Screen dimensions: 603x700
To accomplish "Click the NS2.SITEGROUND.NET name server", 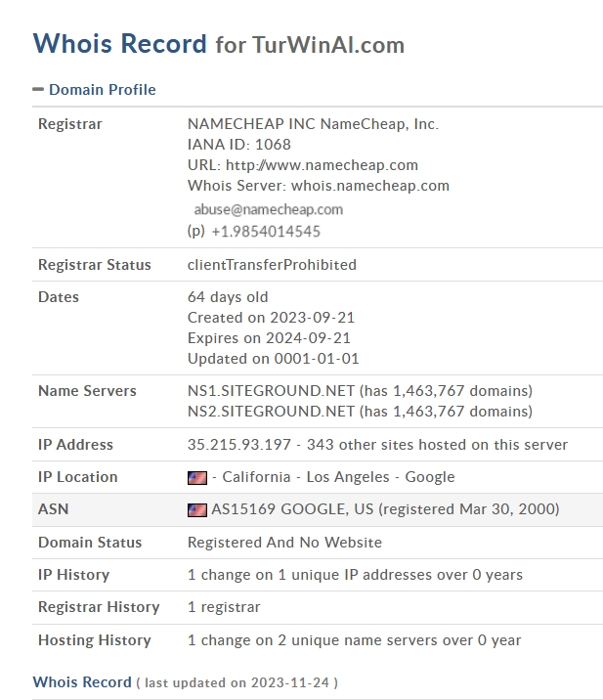I will coord(271,412).
